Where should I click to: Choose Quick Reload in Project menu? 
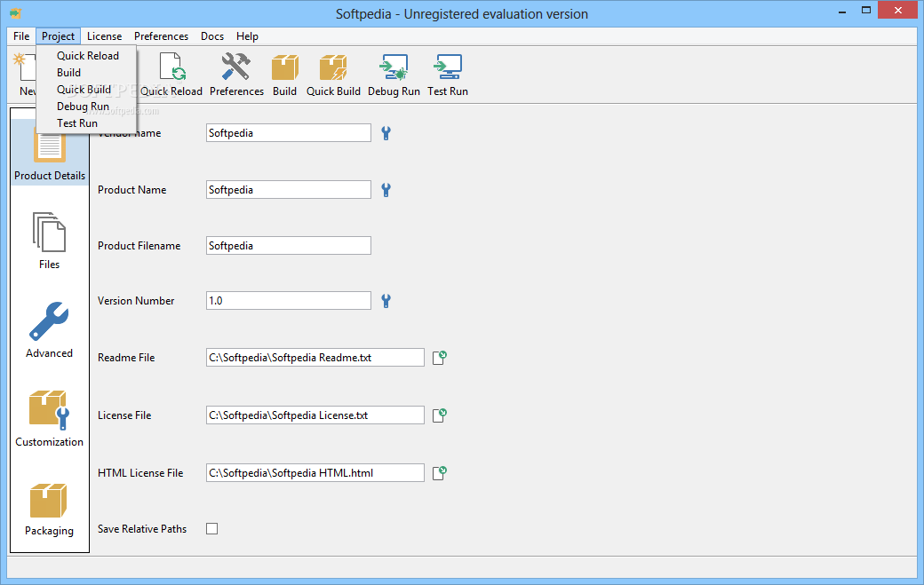[x=87, y=55]
